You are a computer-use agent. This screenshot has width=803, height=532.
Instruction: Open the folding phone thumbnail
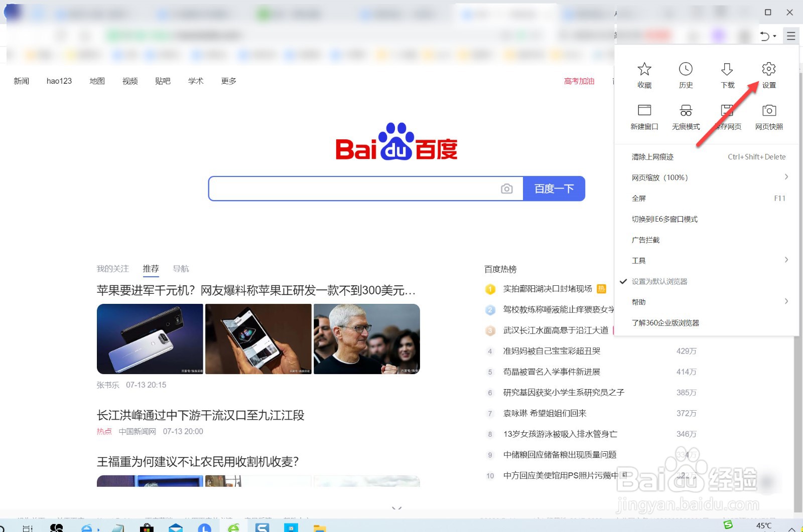[258, 339]
